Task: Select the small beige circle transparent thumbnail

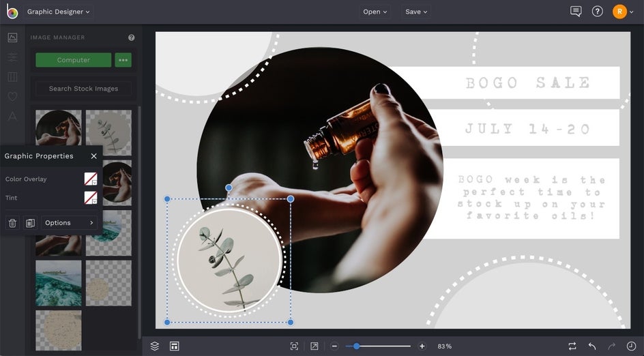Action: (x=109, y=283)
